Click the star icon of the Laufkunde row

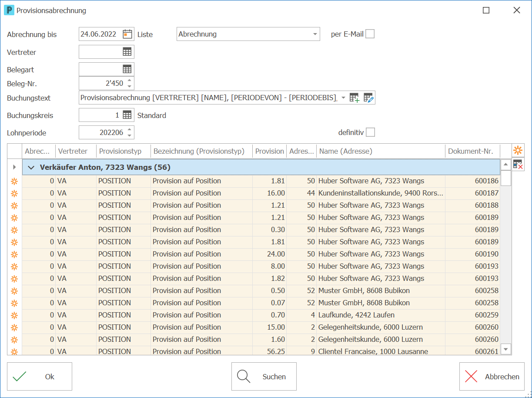(14, 315)
